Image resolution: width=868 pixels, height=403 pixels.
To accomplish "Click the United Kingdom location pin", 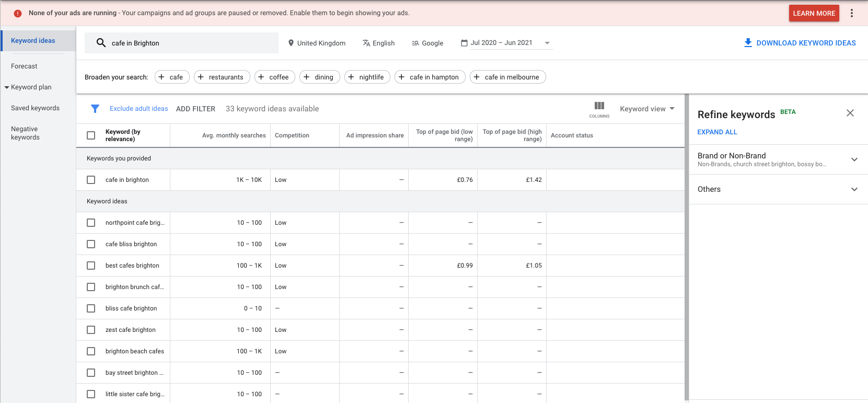I will [x=291, y=43].
